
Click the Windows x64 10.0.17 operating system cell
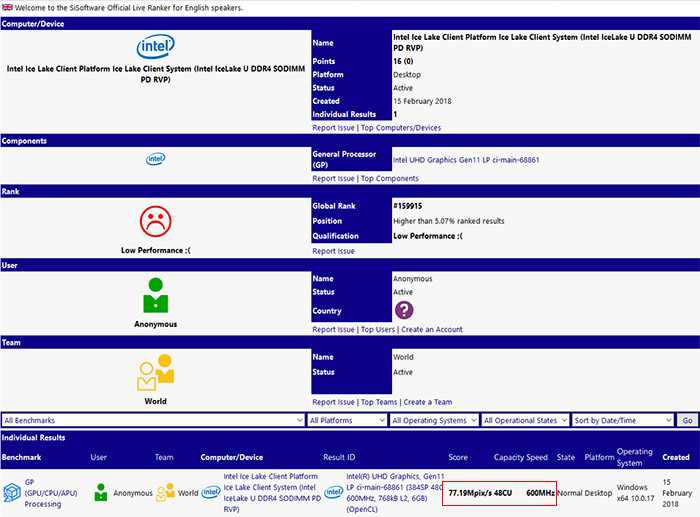pyautogui.click(x=635, y=493)
